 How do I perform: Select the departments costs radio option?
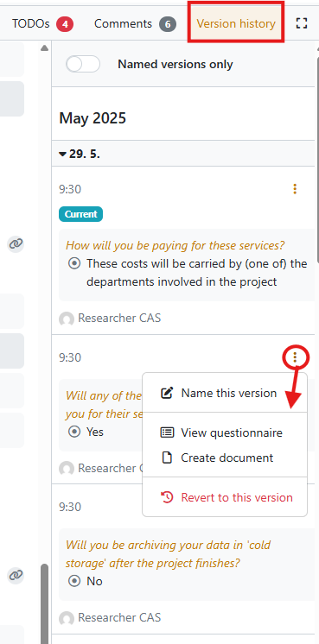tap(74, 263)
